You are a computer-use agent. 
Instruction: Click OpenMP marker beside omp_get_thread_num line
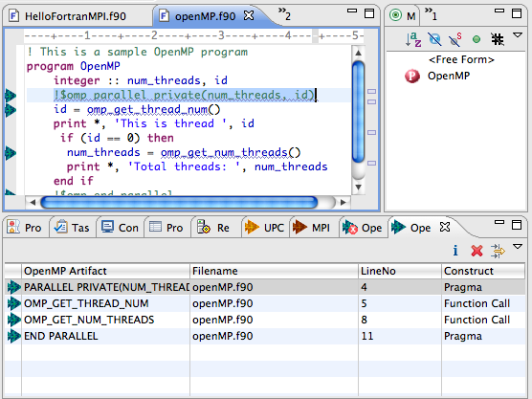coord(11,110)
